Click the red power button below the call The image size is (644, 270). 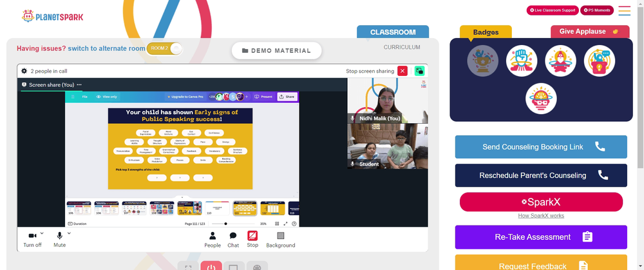(x=211, y=266)
